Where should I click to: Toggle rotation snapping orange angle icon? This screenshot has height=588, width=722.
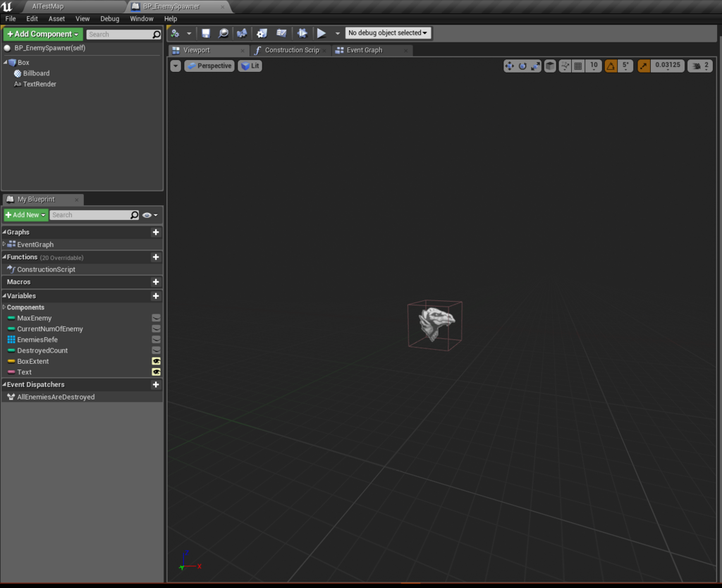click(x=611, y=66)
